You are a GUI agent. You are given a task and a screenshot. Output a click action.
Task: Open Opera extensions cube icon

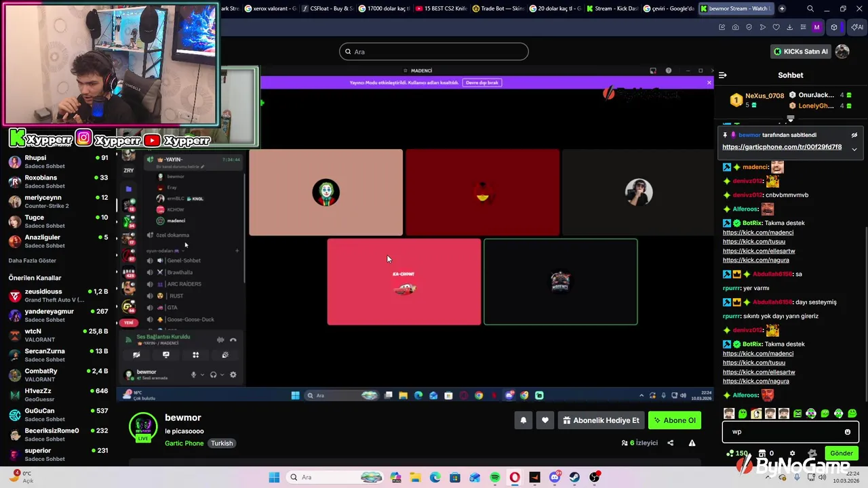point(834,27)
